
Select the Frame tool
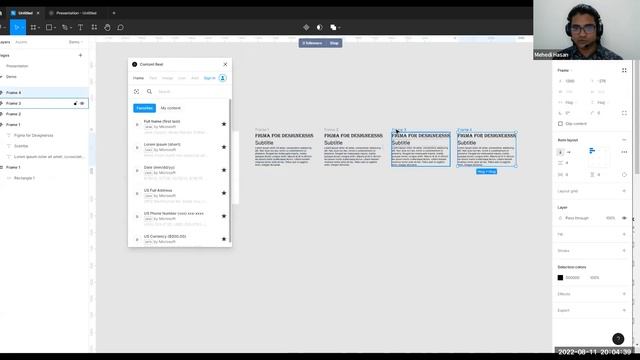pyautogui.click(x=33, y=27)
